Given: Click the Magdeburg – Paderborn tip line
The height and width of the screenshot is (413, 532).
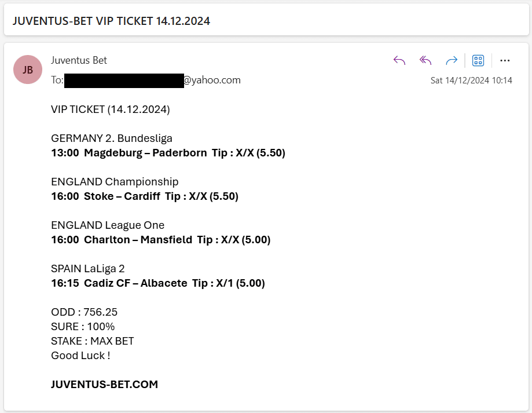Looking at the screenshot, I should [x=168, y=153].
